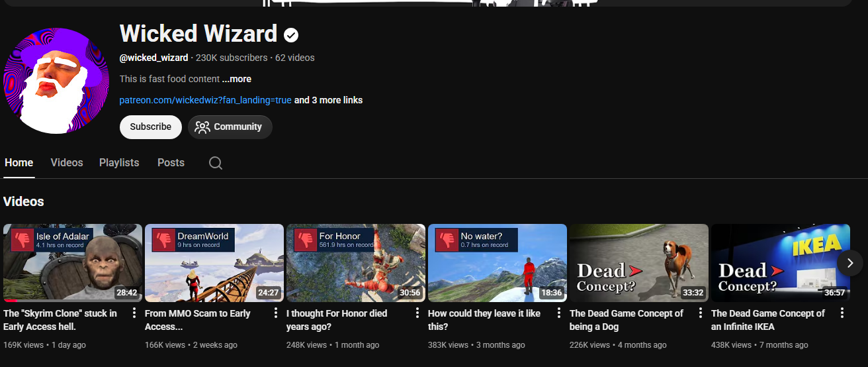
Task: Click the "Wicked Wizard" channel name heading
Action: point(198,33)
